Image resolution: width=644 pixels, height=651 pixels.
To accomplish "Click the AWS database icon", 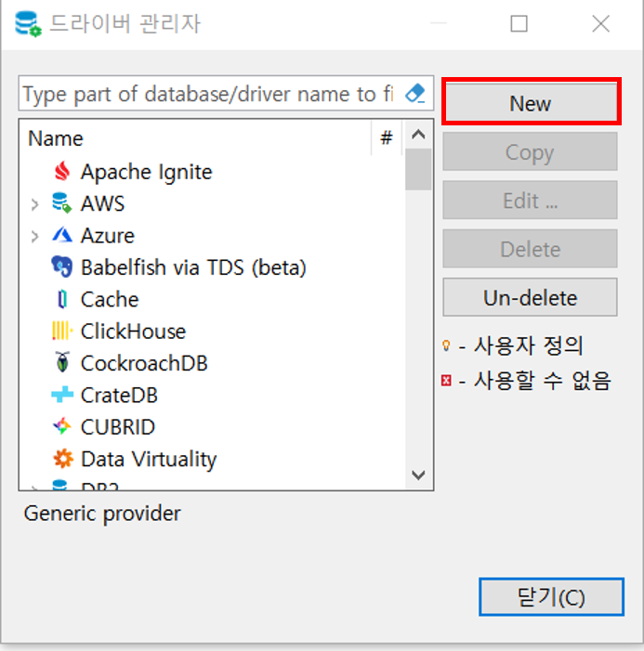I will pyautogui.click(x=62, y=203).
